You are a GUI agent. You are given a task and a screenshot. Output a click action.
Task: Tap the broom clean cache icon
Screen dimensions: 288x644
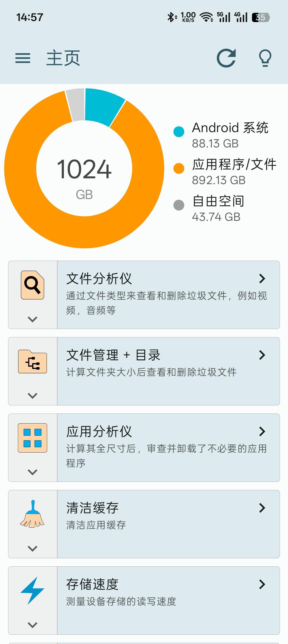tap(33, 514)
